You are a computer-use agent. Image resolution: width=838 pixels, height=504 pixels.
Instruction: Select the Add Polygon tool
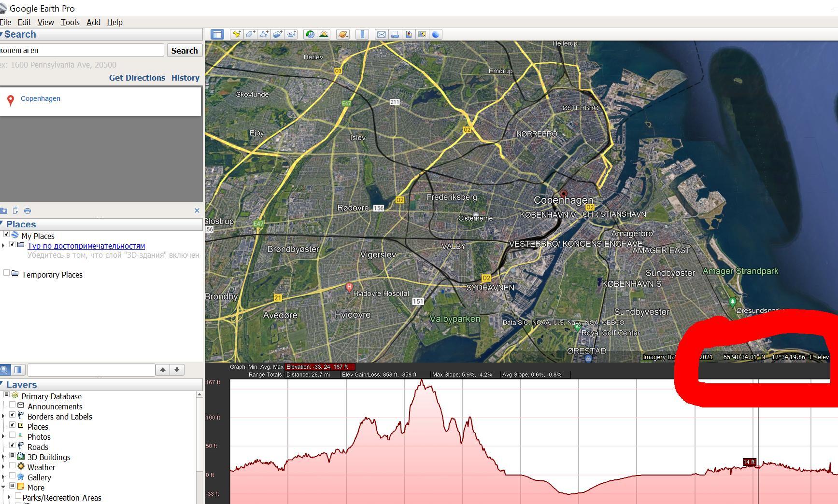click(x=250, y=34)
